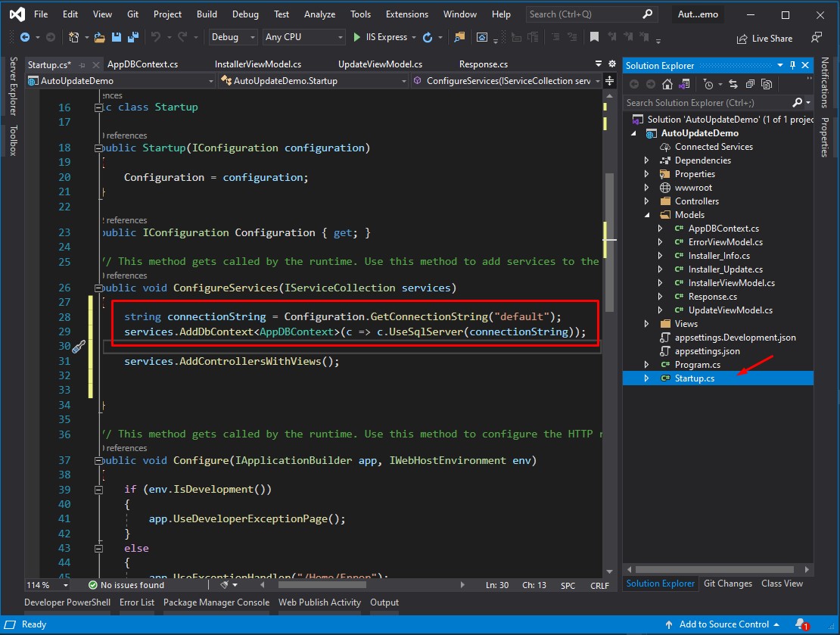Expand the Controllers folder node
Screen dimensions: 840x635
(646, 201)
